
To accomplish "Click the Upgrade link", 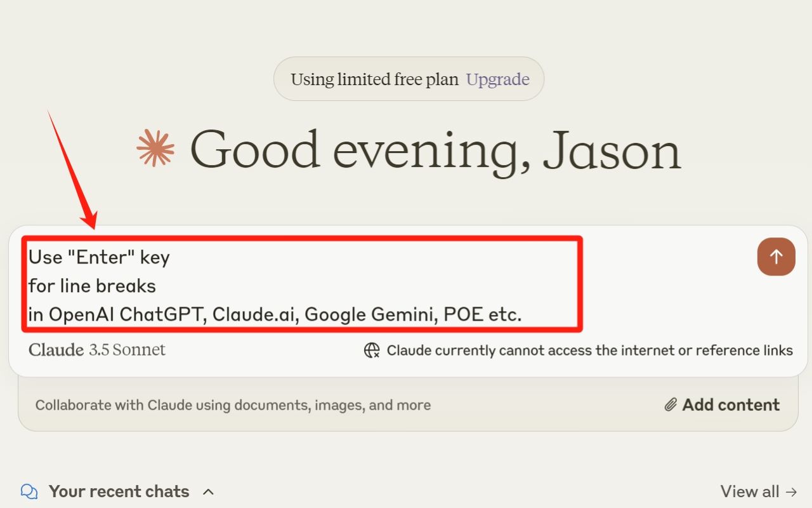I will tap(497, 79).
